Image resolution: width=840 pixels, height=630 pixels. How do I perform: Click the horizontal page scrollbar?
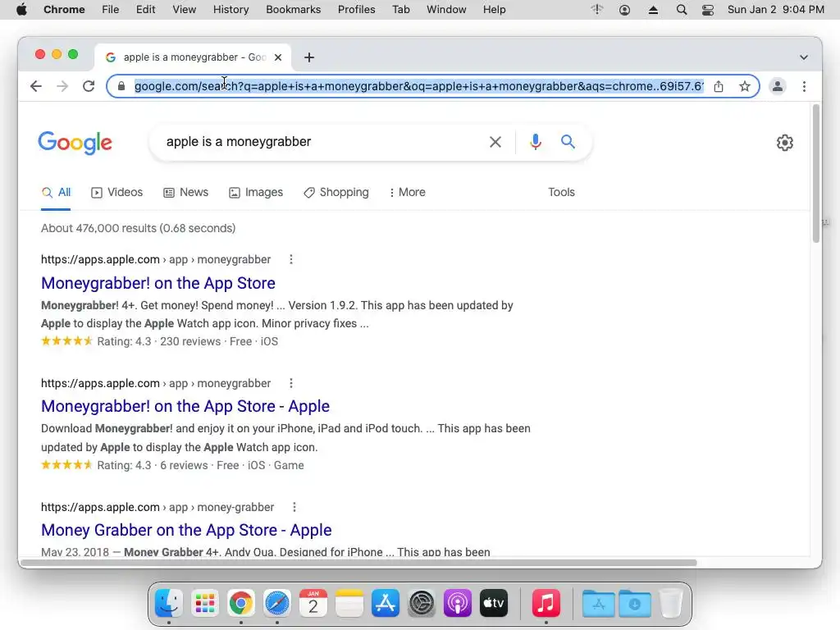358,563
